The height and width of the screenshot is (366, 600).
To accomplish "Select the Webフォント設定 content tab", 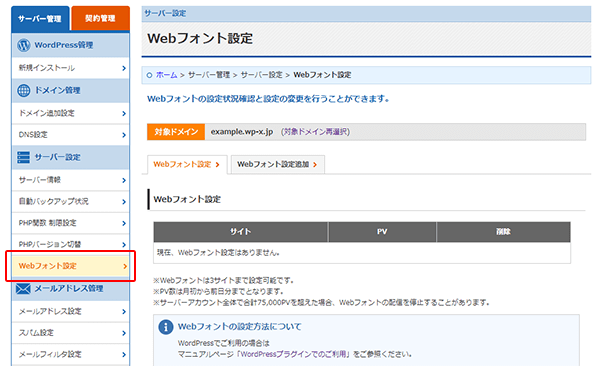I will coord(187,165).
